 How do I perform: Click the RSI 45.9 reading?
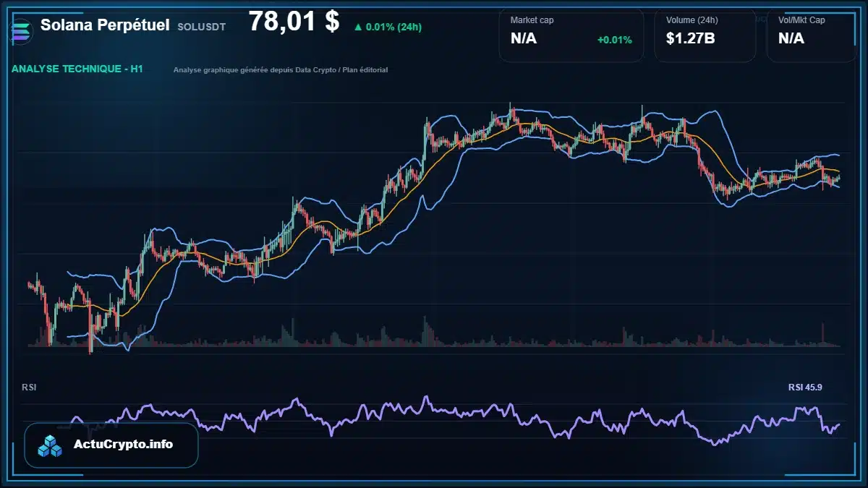(805, 388)
